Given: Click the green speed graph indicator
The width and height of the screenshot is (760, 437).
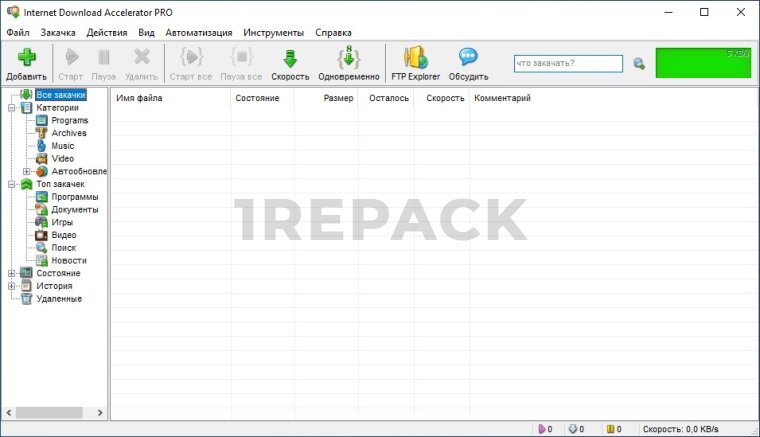Looking at the screenshot, I should click(x=703, y=63).
